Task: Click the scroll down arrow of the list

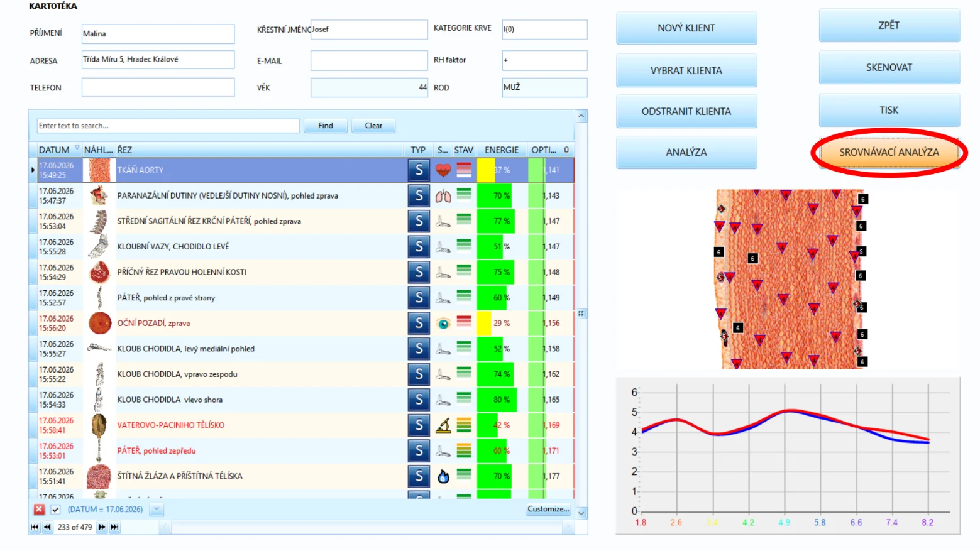Action: point(581,513)
